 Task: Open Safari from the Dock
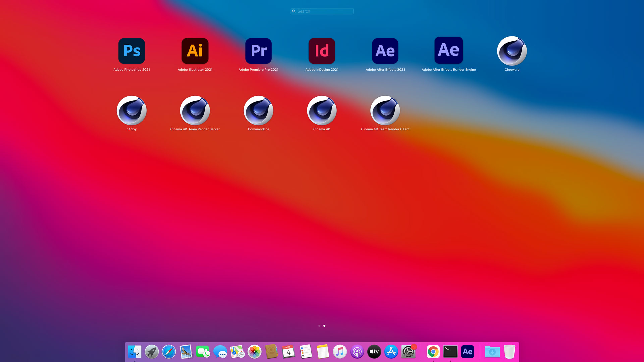click(169, 352)
